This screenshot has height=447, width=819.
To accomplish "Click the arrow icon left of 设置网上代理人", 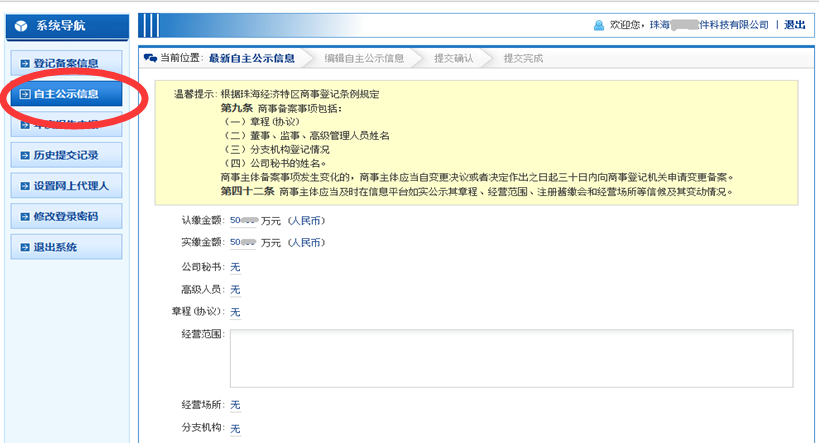I will 25,186.
